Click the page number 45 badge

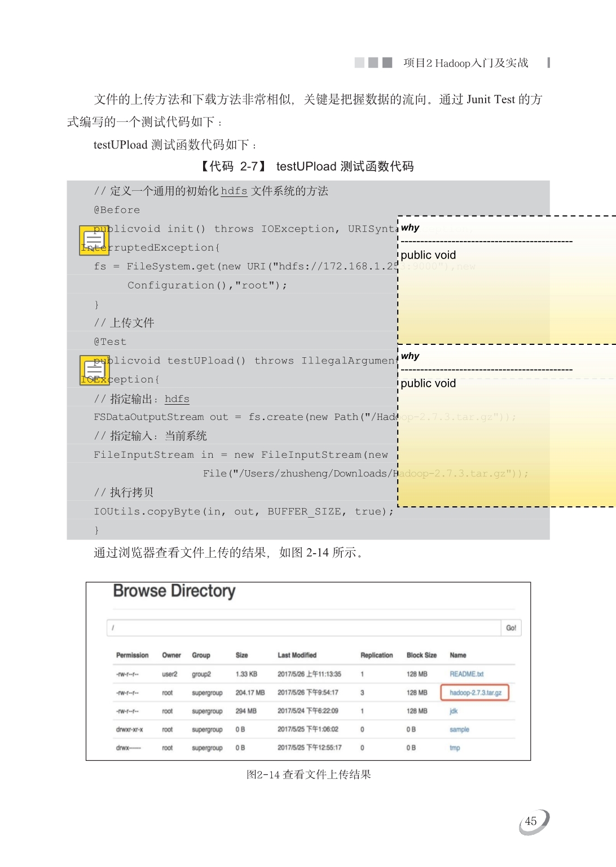click(x=531, y=821)
